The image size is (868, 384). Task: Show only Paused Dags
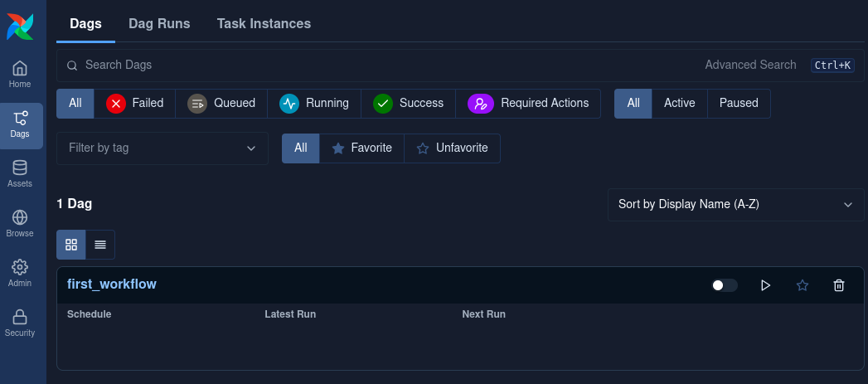(739, 103)
